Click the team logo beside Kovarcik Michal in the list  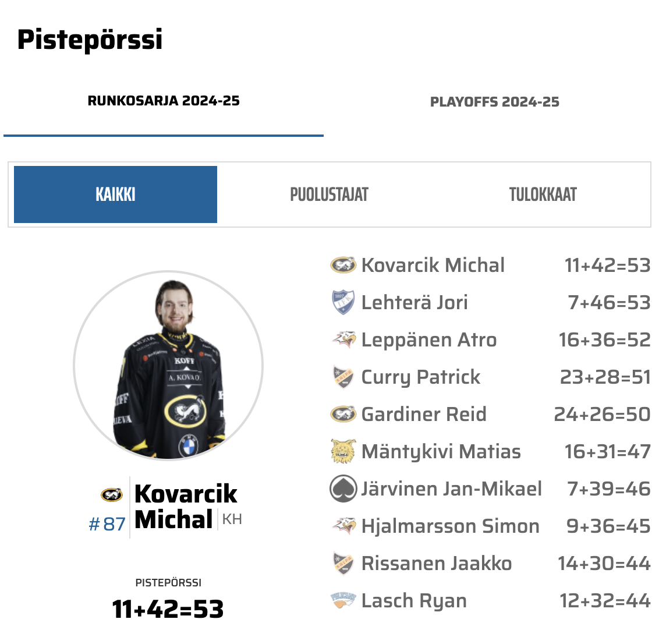click(343, 266)
